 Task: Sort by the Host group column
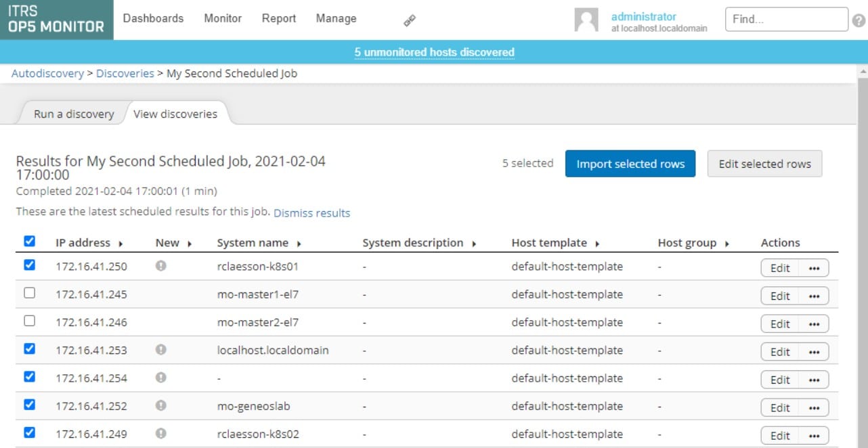693,243
